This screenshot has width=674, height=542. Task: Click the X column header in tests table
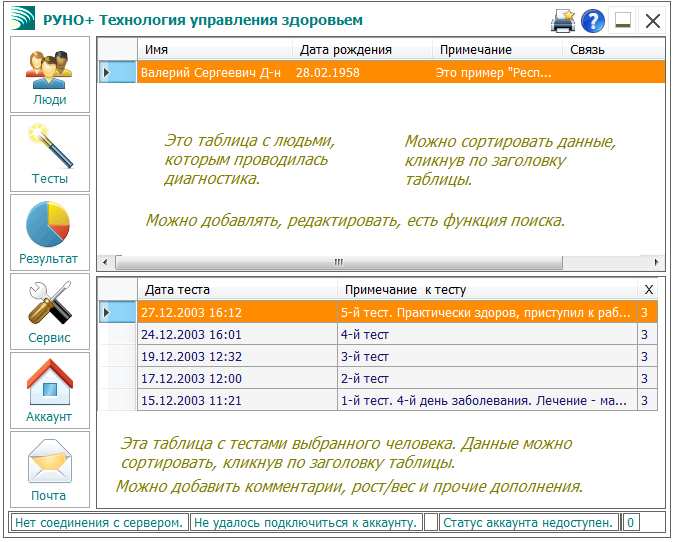(648, 290)
